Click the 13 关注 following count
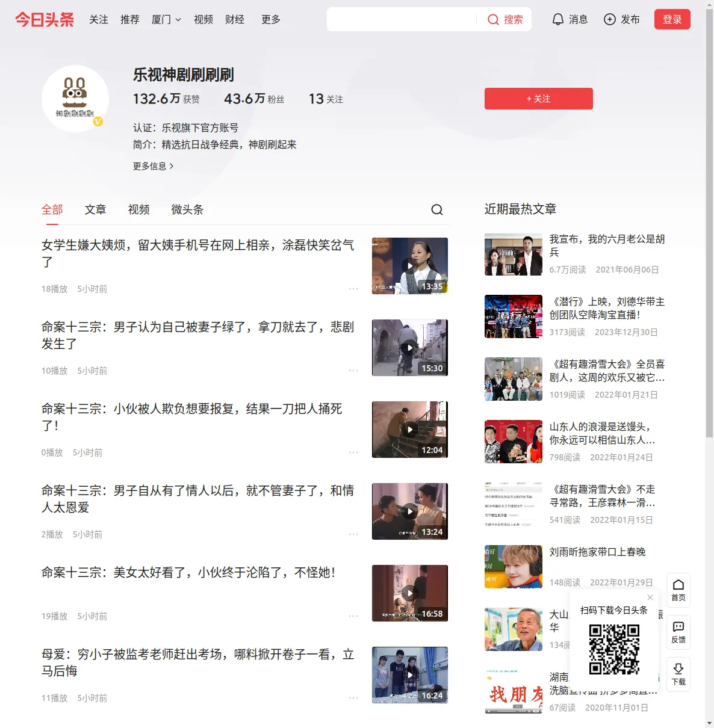This screenshot has width=714, height=728. 326,99
